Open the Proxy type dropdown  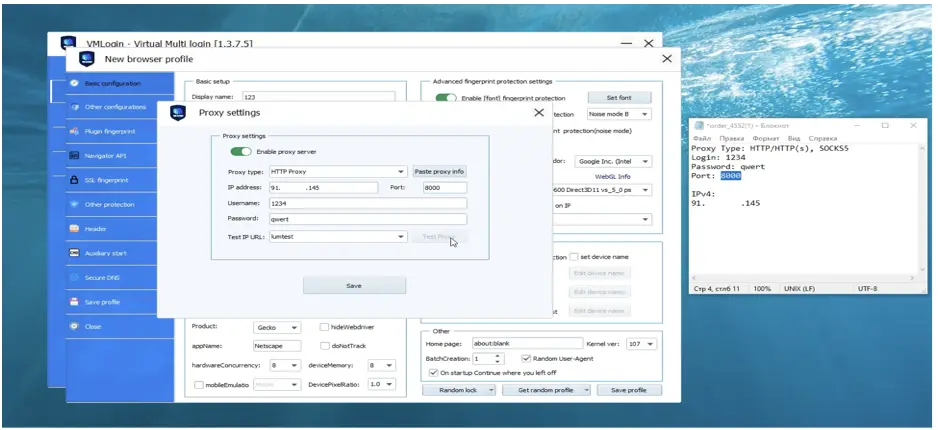pyautogui.click(x=338, y=172)
